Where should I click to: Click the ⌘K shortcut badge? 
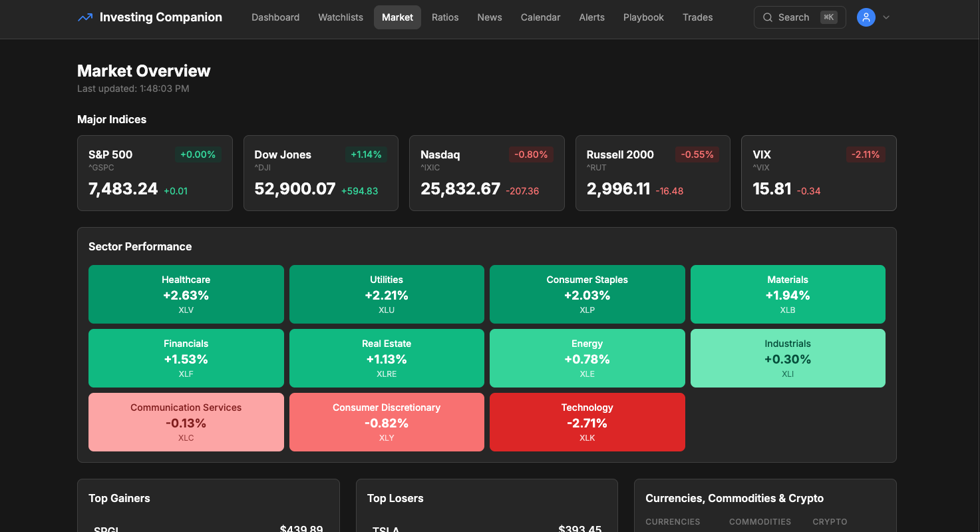tap(828, 17)
